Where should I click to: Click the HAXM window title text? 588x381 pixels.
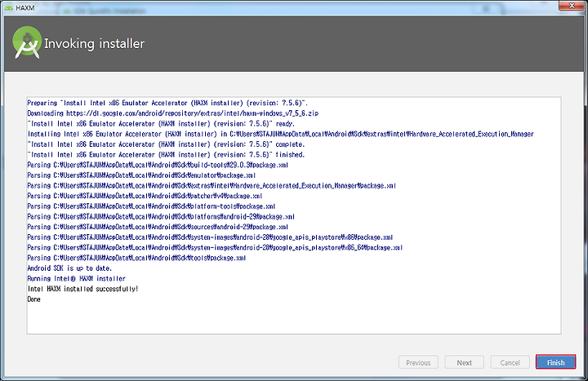click(x=25, y=8)
